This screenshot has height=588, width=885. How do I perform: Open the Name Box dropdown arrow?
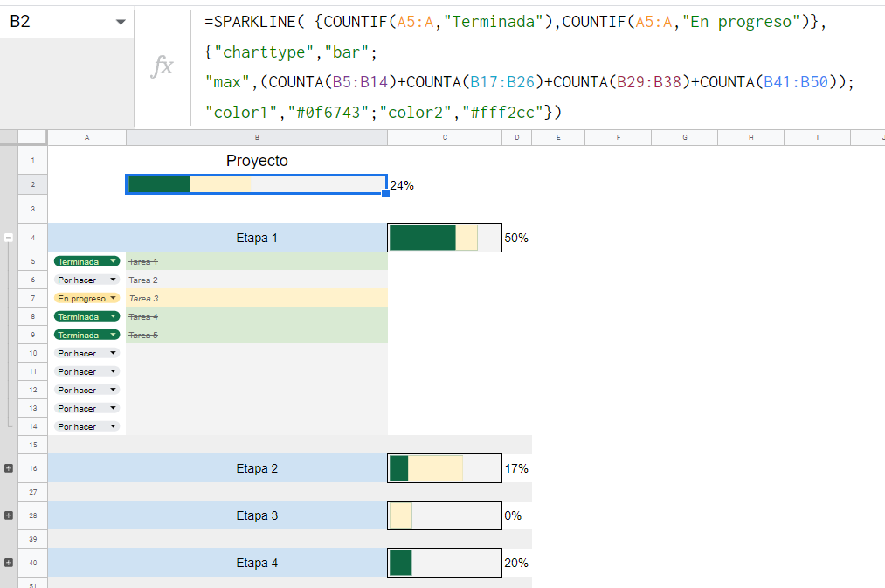[x=121, y=22]
